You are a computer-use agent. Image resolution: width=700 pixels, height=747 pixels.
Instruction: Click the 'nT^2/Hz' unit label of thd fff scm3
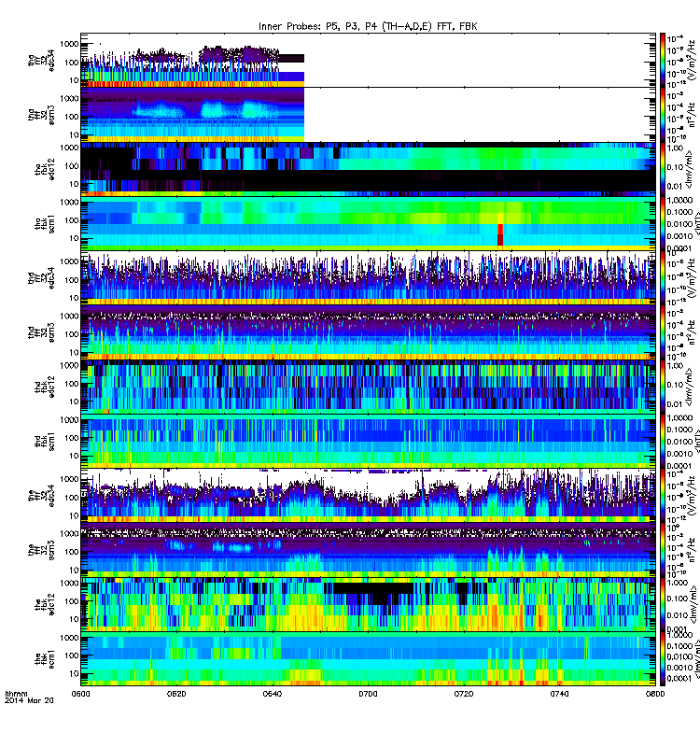click(x=691, y=332)
